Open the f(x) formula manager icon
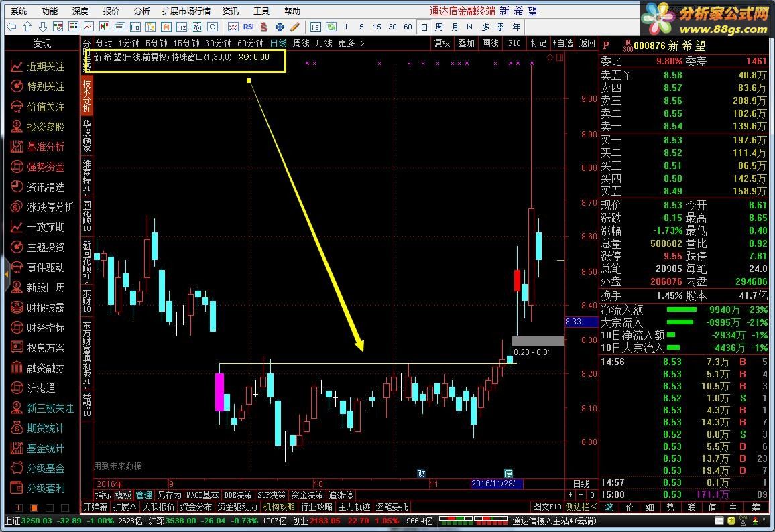This screenshot has height=532, width=775. [x=196, y=27]
